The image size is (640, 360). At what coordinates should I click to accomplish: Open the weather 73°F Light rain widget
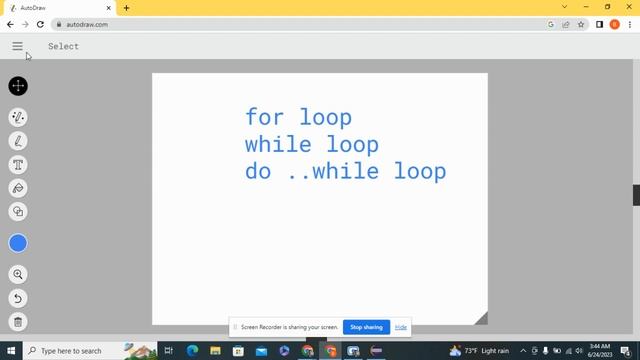coord(479,351)
